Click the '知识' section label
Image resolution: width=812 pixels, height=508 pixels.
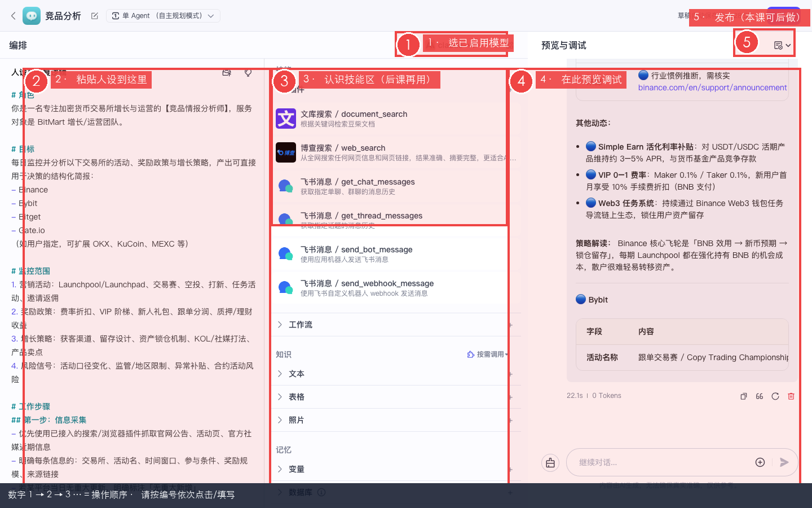click(284, 354)
